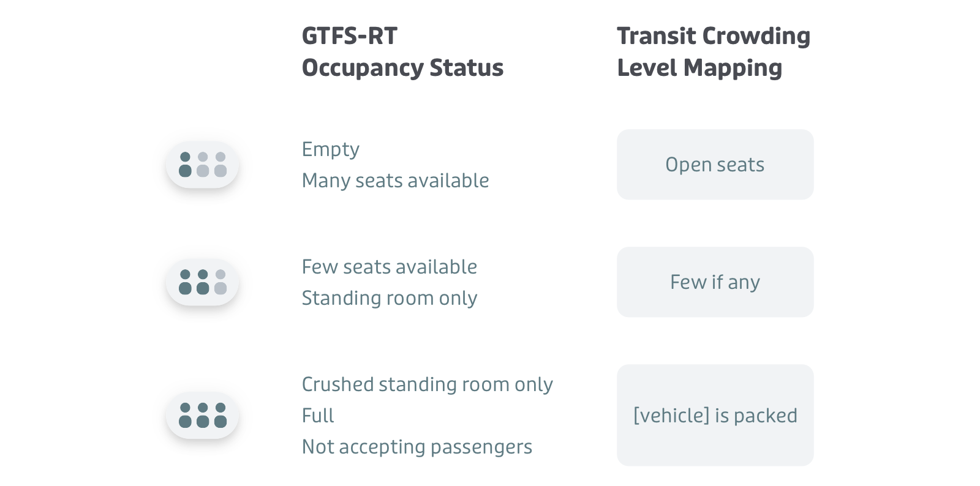
Task: Click the "Empty" occupancy status
Action: click(x=330, y=149)
